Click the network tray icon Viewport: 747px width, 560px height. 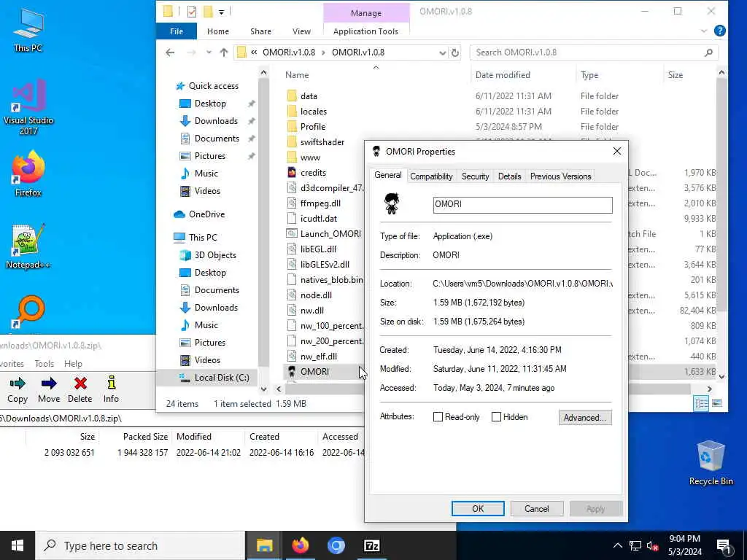635,545
